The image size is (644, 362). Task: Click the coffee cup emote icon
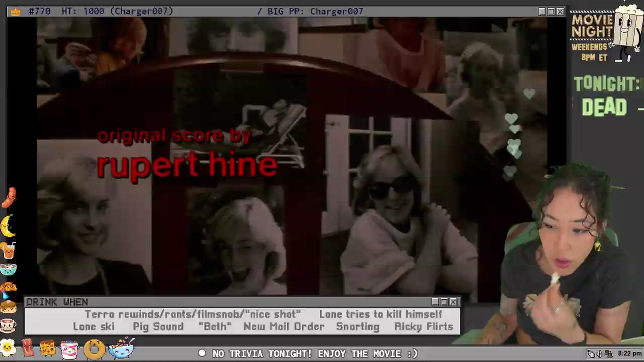(8, 325)
